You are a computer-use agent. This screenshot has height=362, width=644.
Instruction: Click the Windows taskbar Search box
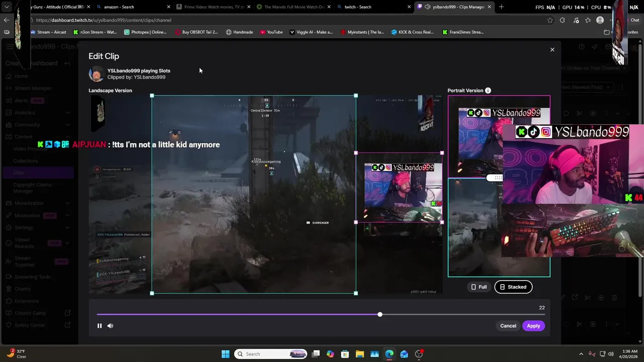click(271, 354)
